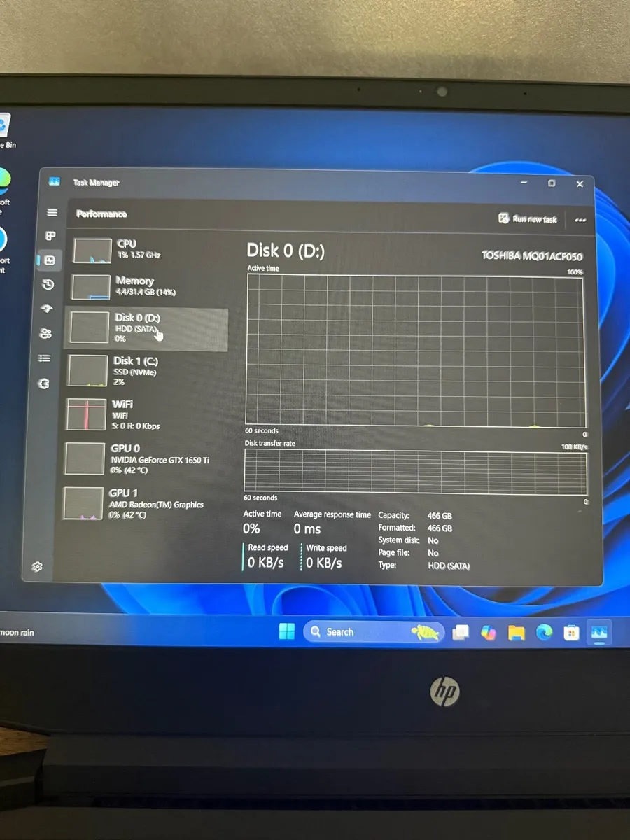The image size is (630, 840).
Task: Click the Run new task button
Action: click(x=528, y=218)
